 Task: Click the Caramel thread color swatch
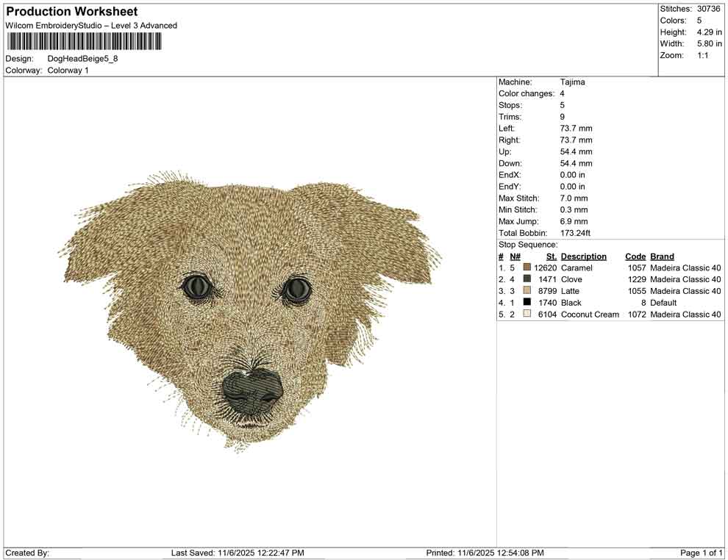click(527, 268)
